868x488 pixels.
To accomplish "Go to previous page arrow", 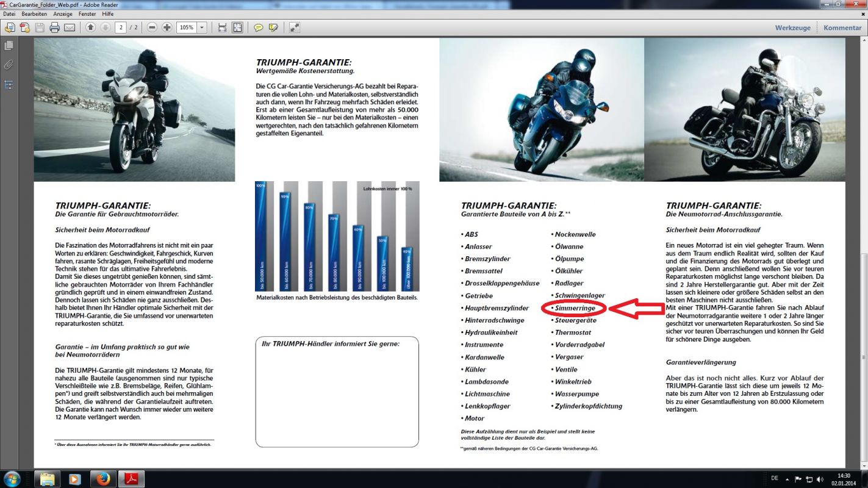I will (x=90, y=27).
